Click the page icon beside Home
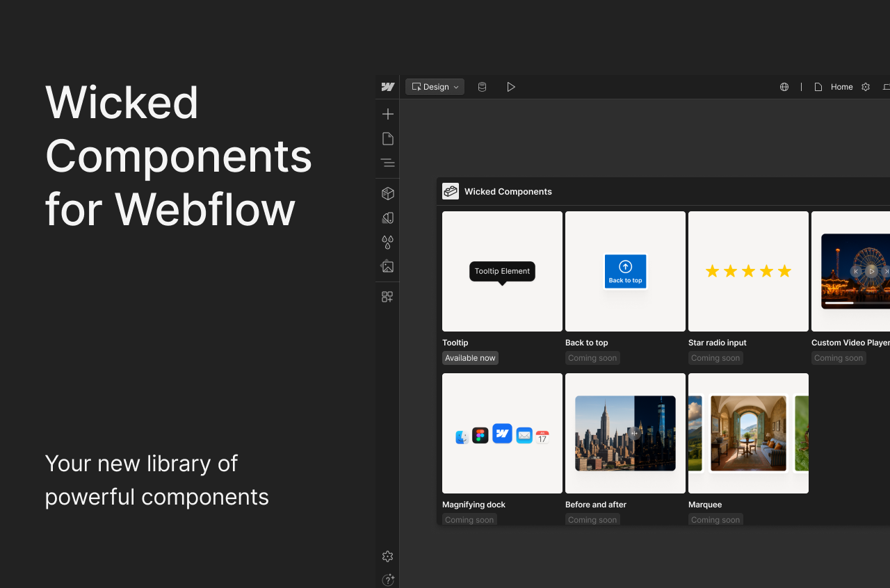890x588 pixels. point(818,87)
